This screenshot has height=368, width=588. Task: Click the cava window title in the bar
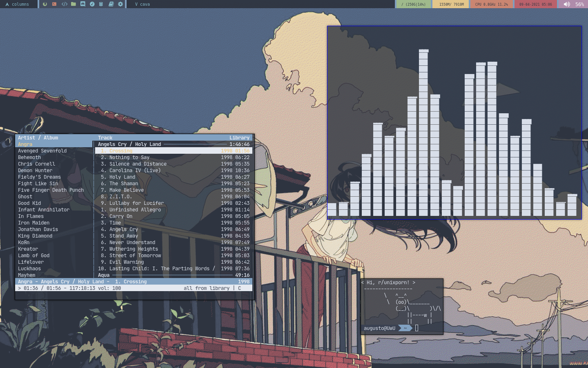click(143, 4)
